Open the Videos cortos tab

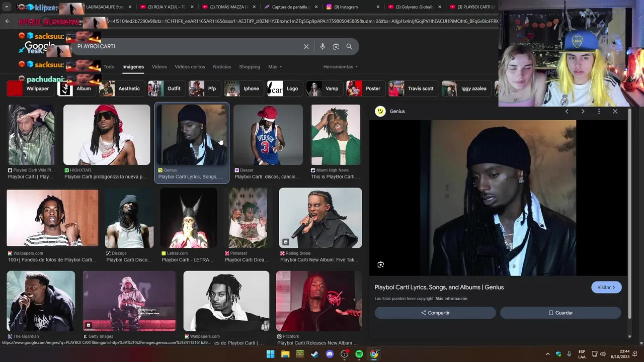point(190,67)
